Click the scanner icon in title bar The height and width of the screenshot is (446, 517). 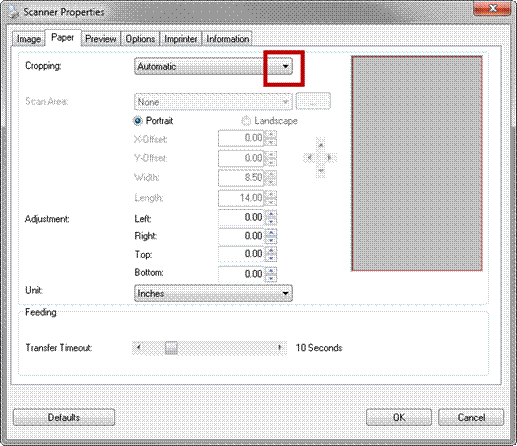[13, 12]
